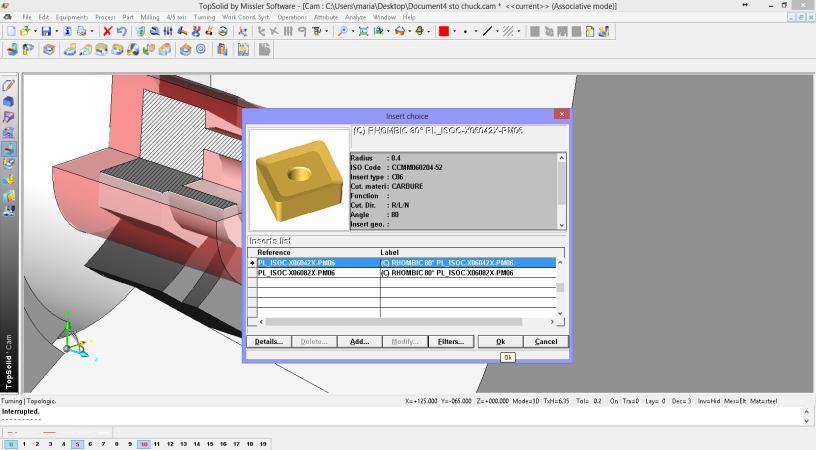This screenshot has height=450, width=816.
Task: Click the Filters... button
Action: click(x=451, y=341)
